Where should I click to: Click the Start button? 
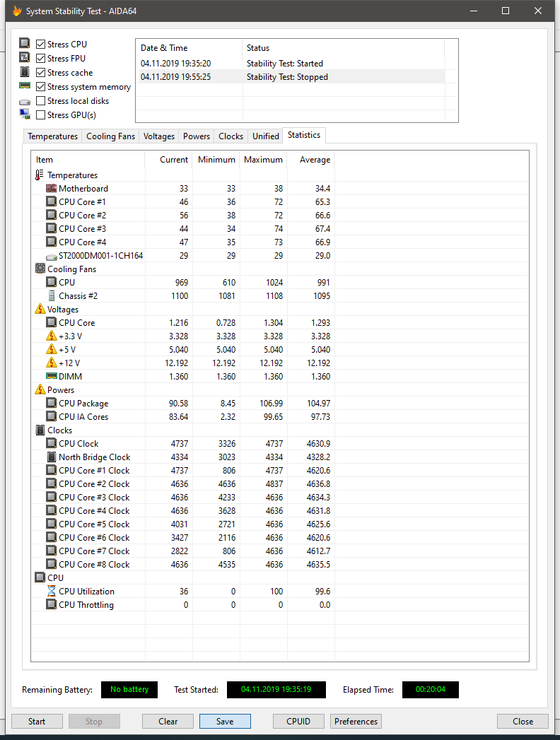[x=37, y=721]
